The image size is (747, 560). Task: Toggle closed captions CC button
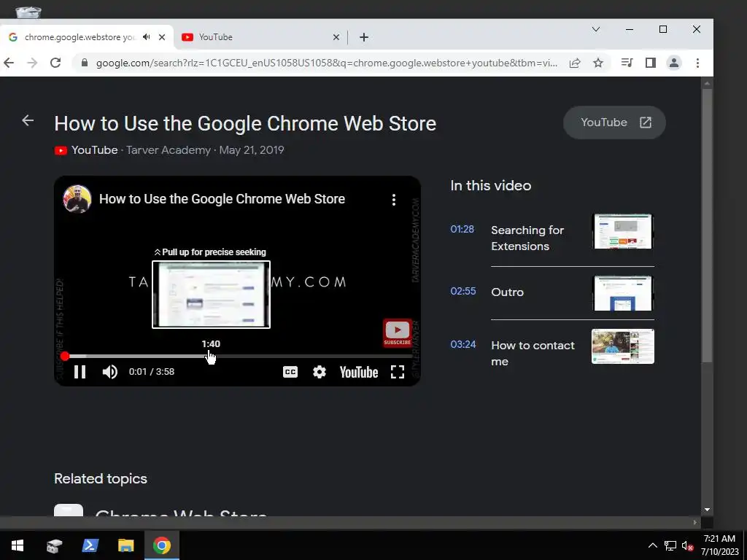(x=290, y=372)
